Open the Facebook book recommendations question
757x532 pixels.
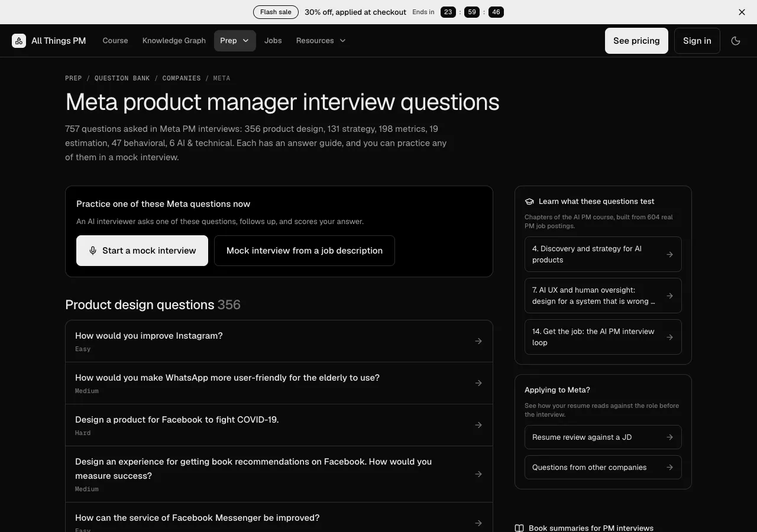click(279, 474)
